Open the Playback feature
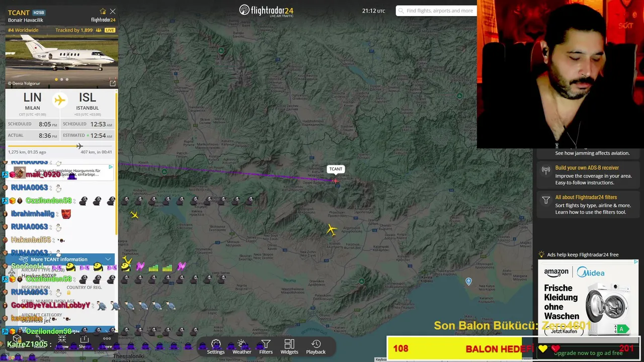Screen dimensions: 644x362 pos(316,347)
